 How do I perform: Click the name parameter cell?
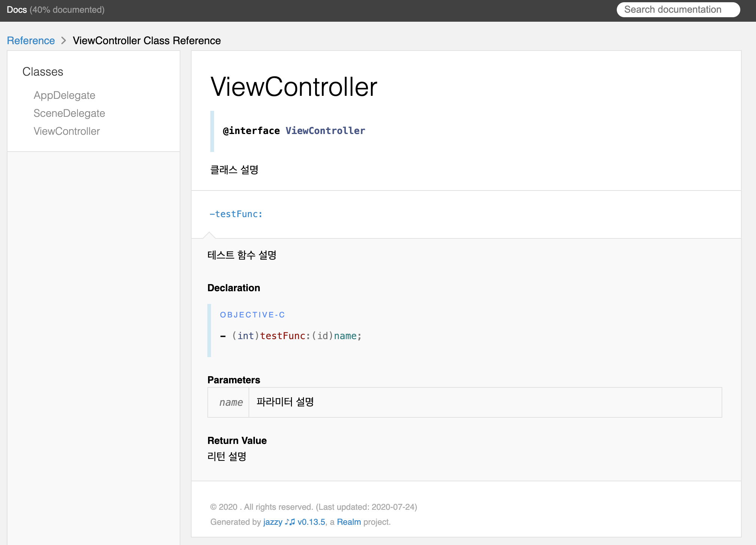point(231,402)
